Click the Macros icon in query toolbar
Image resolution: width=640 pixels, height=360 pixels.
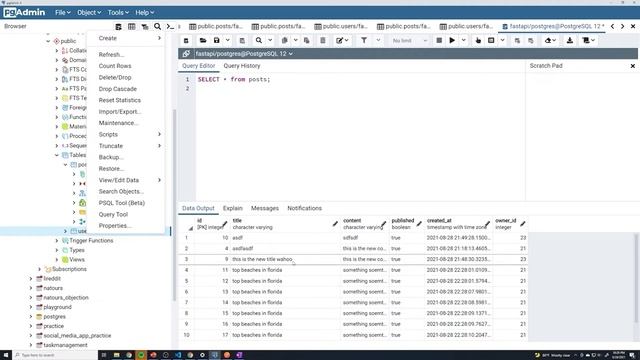coord(587,40)
